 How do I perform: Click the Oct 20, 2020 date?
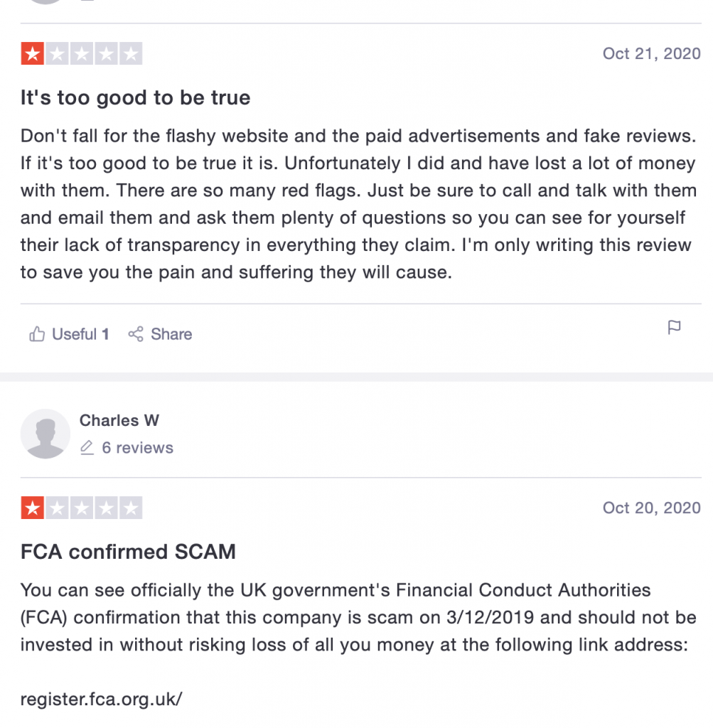point(652,508)
